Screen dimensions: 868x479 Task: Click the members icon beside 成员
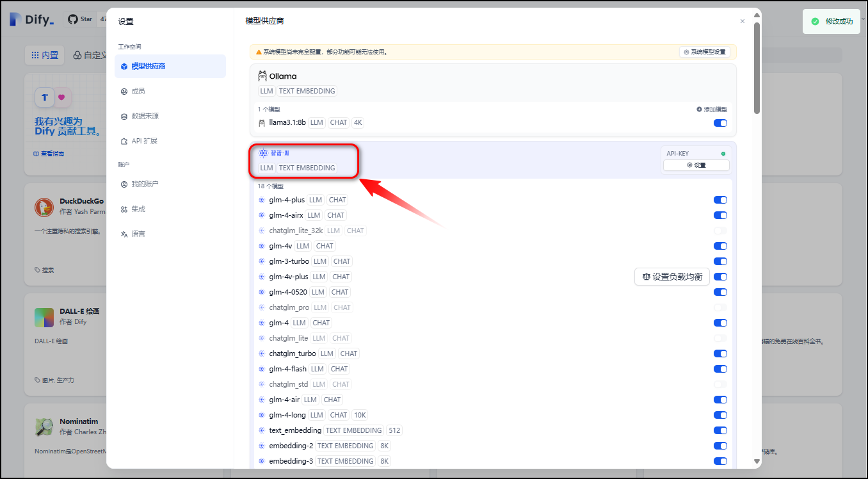(x=124, y=92)
